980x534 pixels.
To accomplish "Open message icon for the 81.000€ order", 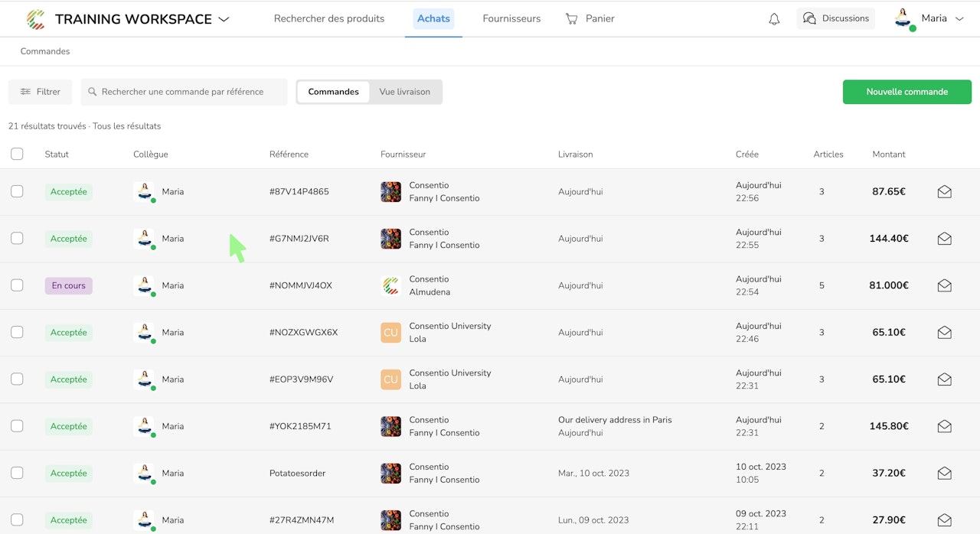I will (x=944, y=285).
